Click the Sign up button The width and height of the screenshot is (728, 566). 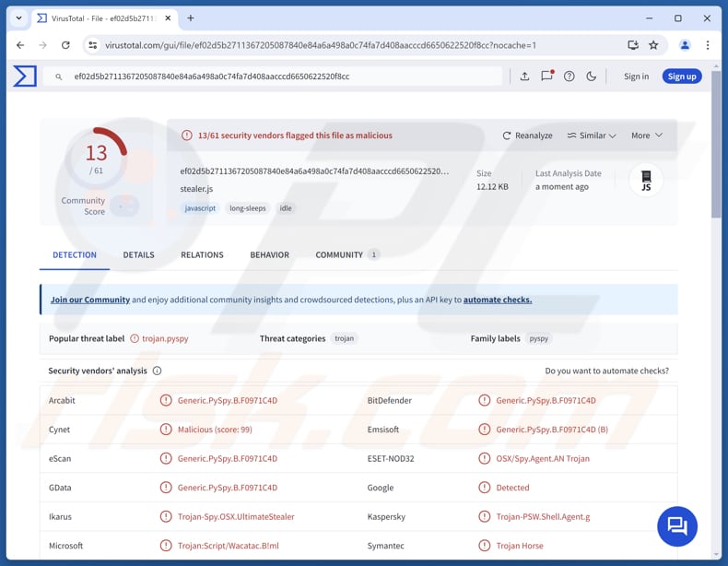pos(682,77)
